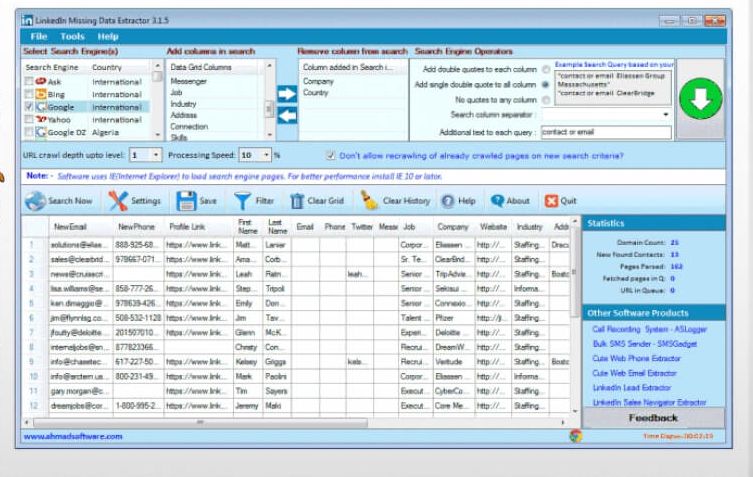Select row 12 header in results grid
The width and height of the screenshot is (753, 477).
(34, 405)
